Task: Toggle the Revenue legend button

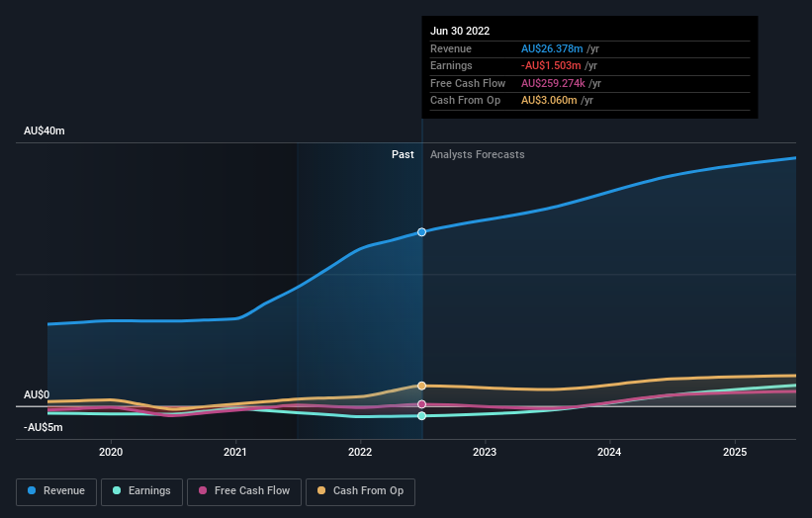Action: (56, 491)
